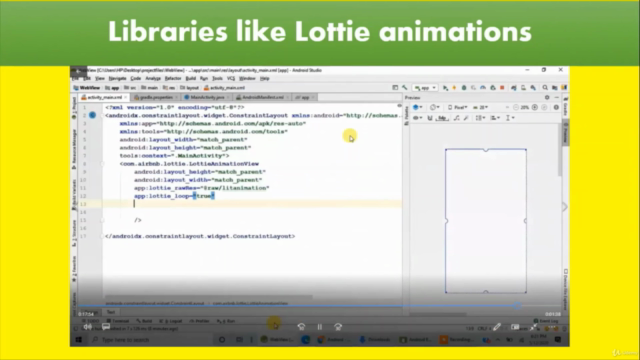Screen dimensions: 640x360
Task: Click the video pencil annotate icon
Action: tap(497, 327)
